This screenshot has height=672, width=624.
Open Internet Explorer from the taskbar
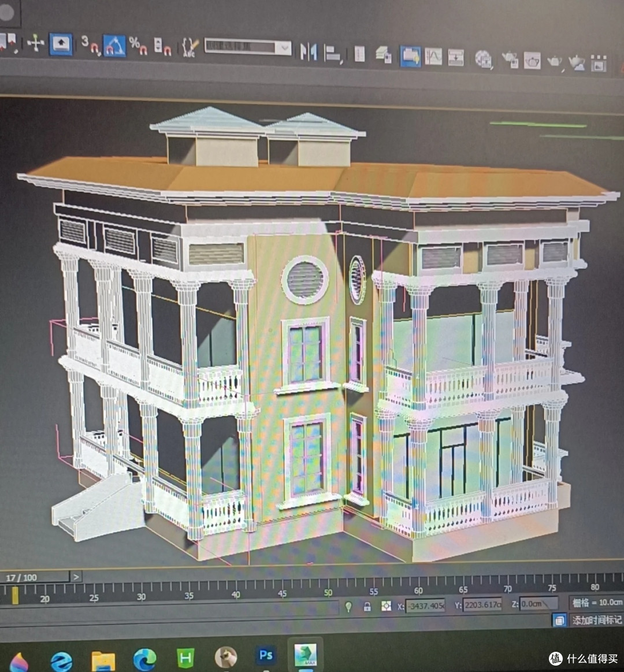tap(62, 661)
